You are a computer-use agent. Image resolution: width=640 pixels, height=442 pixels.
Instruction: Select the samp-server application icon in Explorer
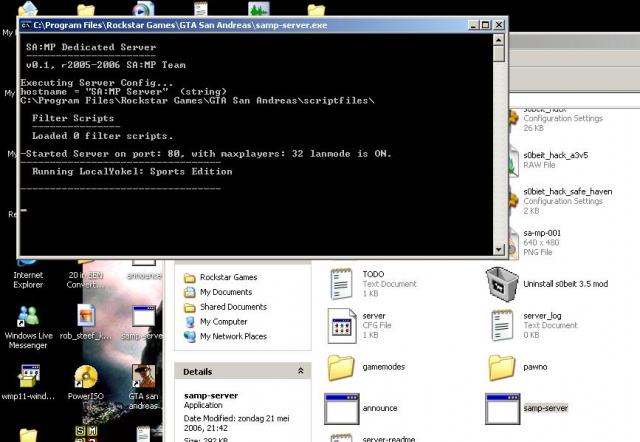[x=502, y=409]
